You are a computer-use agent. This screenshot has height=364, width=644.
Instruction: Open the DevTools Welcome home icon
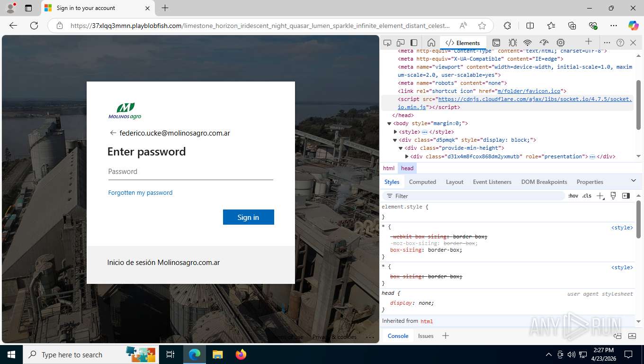[431, 43]
